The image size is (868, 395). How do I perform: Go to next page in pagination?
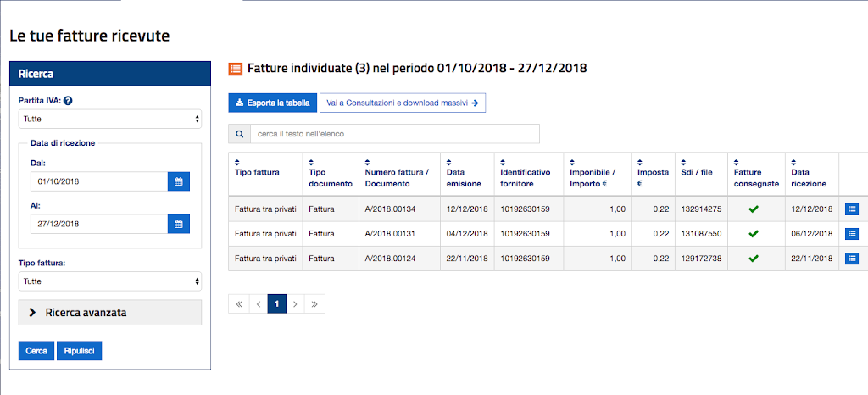296,303
